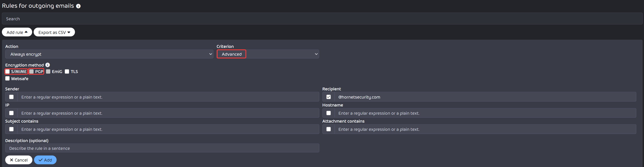Uncheck the Recipient filter checkbox
This screenshot has width=644, height=167.
click(x=328, y=97)
